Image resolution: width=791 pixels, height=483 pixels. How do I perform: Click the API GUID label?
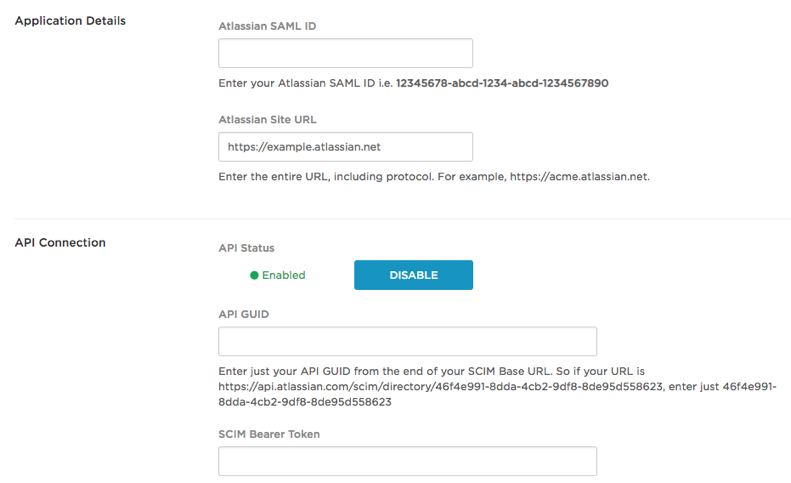pyautogui.click(x=244, y=314)
